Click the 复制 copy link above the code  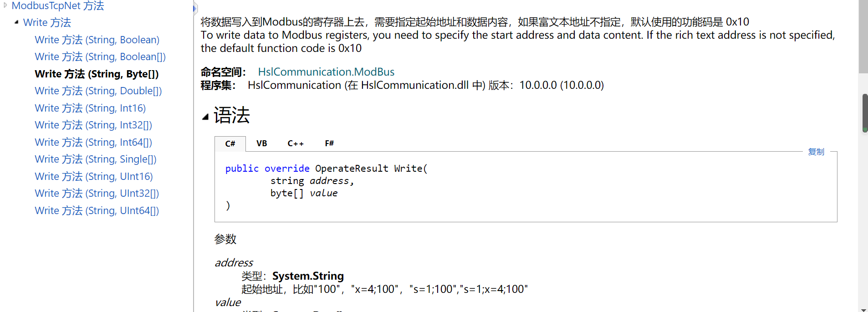click(x=816, y=152)
